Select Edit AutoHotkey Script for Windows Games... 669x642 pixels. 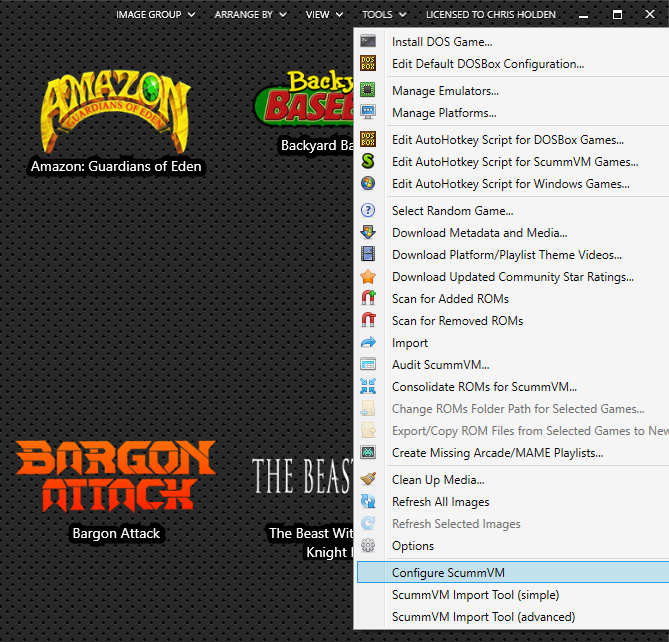[x=513, y=184]
